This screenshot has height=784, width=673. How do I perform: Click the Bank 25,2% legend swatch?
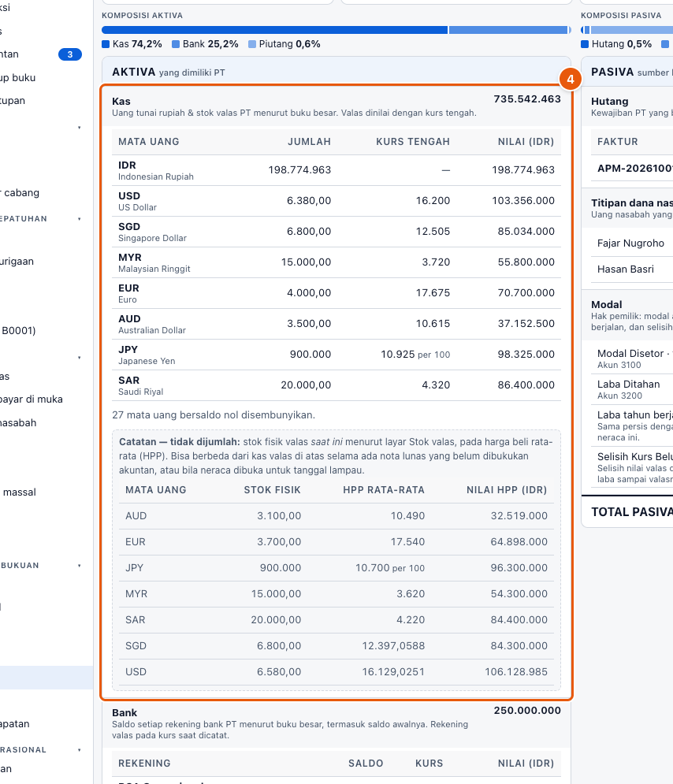[x=176, y=44]
